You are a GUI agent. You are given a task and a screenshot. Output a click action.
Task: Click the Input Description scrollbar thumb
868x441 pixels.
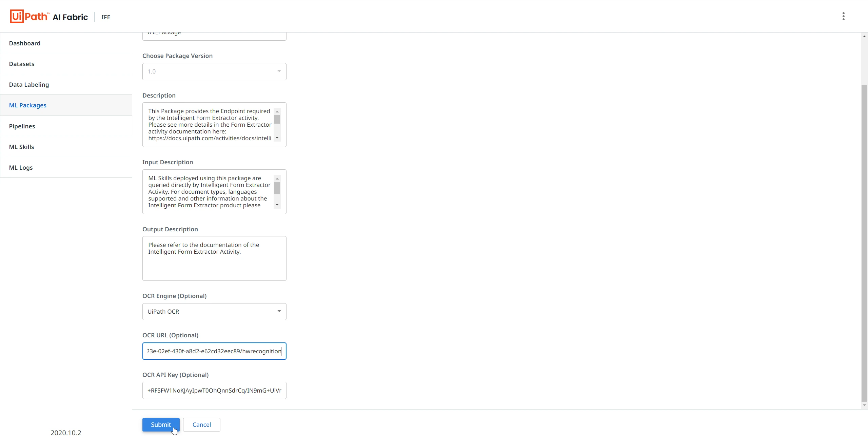[277, 188]
